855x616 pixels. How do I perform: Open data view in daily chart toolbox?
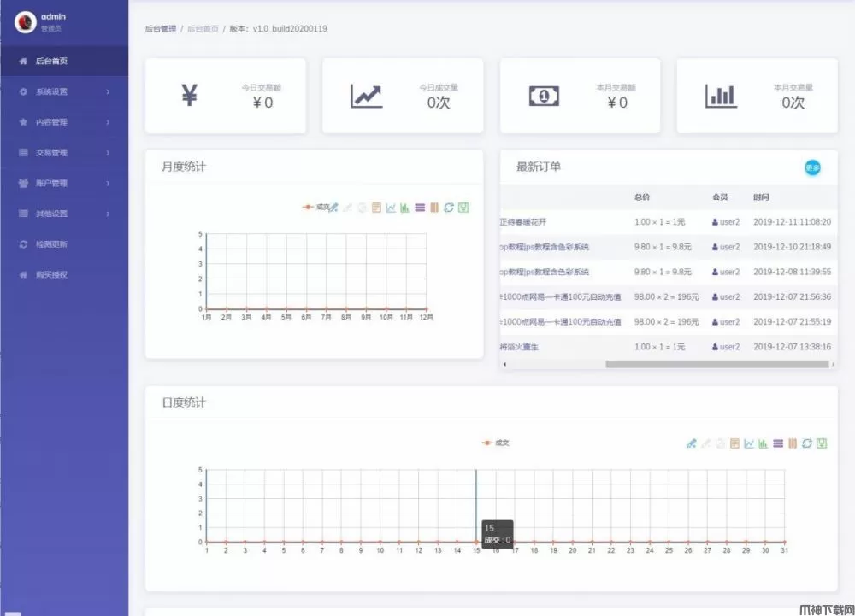pyautogui.click(x=734, y=443)
